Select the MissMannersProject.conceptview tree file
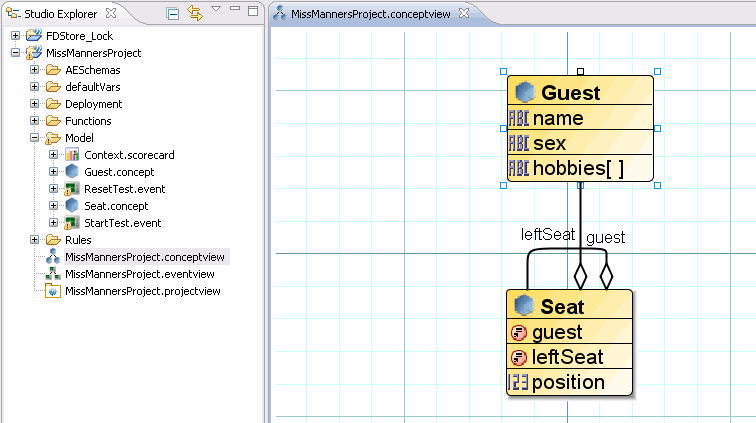 [145, 257]
